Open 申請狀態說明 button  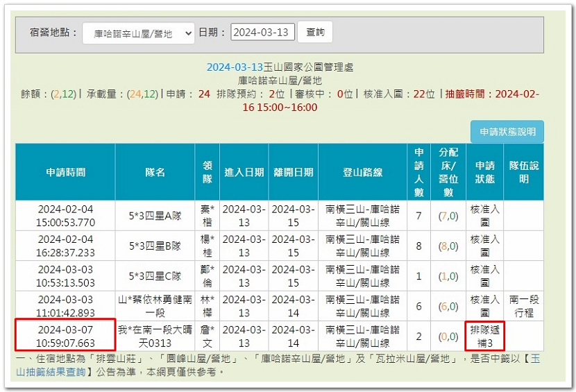(507, 132)
